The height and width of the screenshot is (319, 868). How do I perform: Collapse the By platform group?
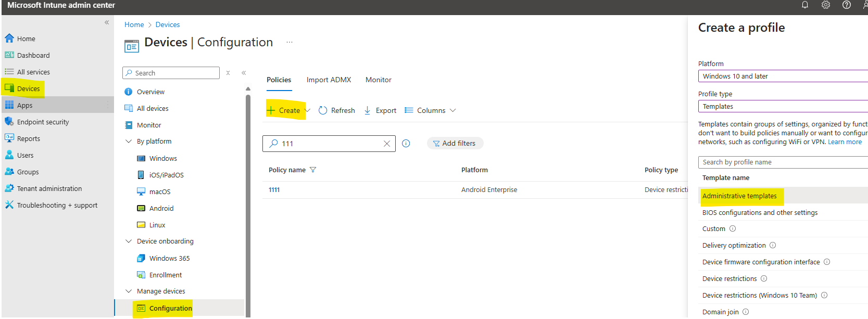click(x=129, y=141)
